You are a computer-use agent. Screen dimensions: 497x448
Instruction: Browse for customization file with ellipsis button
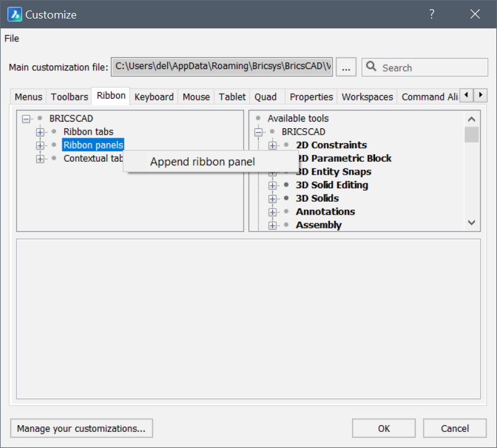pos(346,67)
